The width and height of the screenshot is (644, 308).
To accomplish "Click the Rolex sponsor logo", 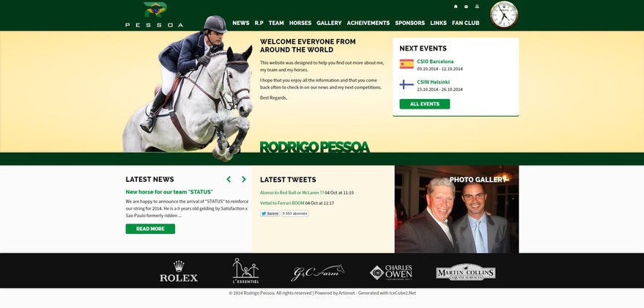I will [179, 271].
